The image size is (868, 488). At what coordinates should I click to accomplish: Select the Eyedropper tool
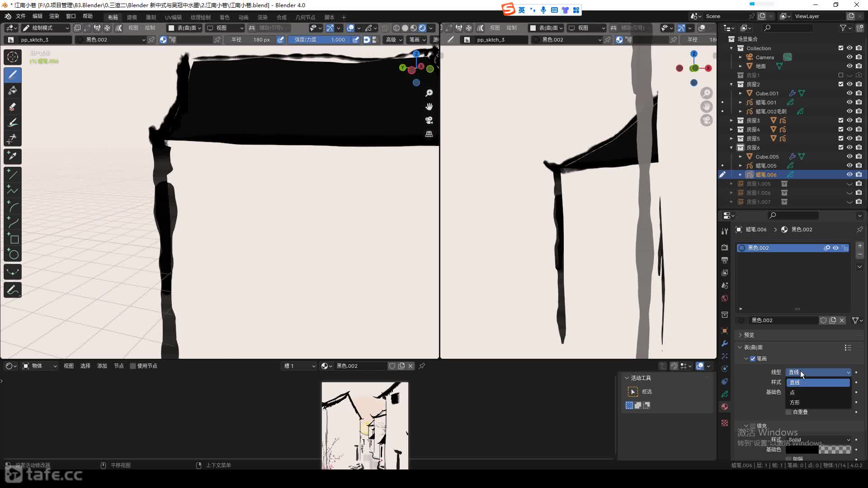click(x=13, y=156)
